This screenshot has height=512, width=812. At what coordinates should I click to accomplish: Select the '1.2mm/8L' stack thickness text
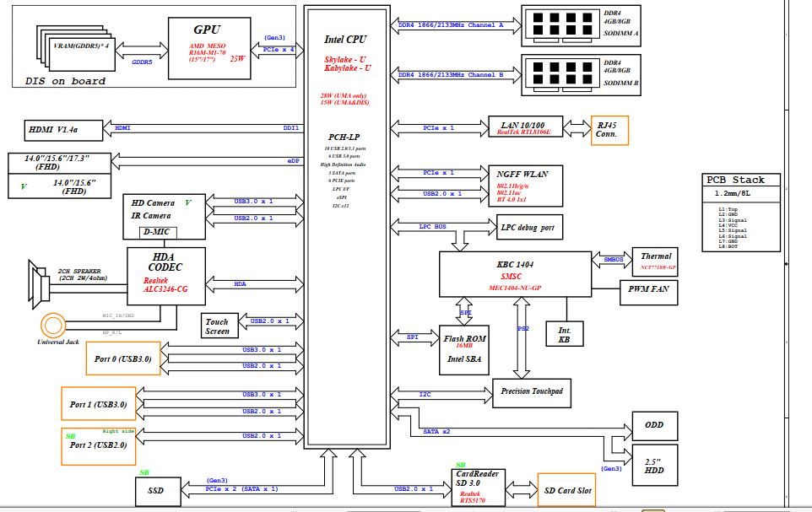click(x=733, y=194)
